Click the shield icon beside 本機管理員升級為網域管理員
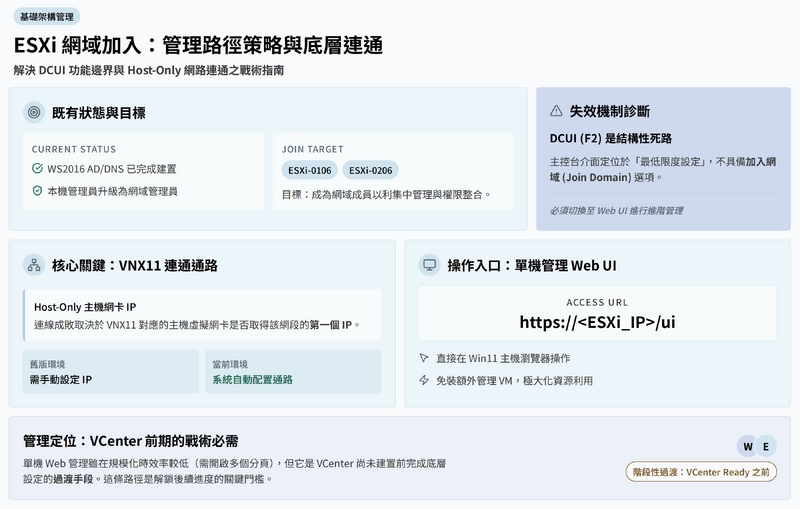The width and height of the screenshot is (800, 509). 37,190
